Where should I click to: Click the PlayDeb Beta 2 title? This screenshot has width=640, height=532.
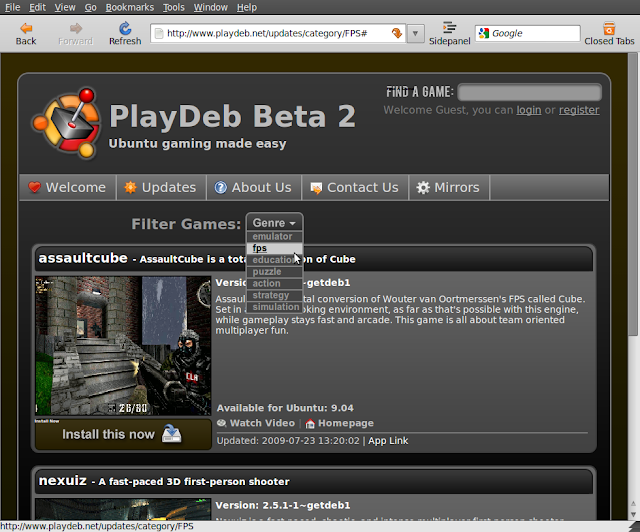pos(232,116)
